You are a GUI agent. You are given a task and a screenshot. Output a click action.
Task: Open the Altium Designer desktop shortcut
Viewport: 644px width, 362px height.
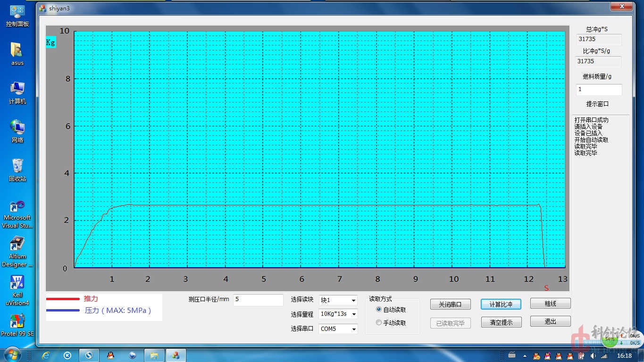[x=17, y=252]
